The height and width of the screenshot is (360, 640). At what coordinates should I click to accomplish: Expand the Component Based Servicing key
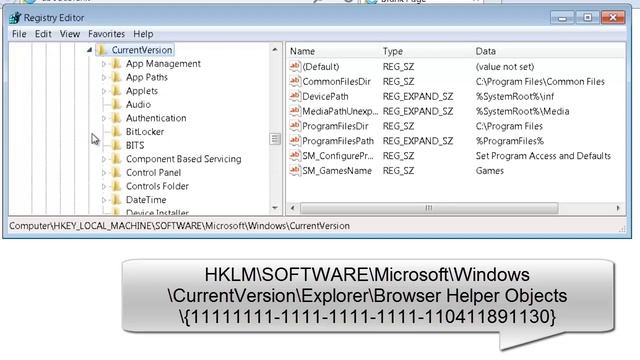click(x=104, y=159)
